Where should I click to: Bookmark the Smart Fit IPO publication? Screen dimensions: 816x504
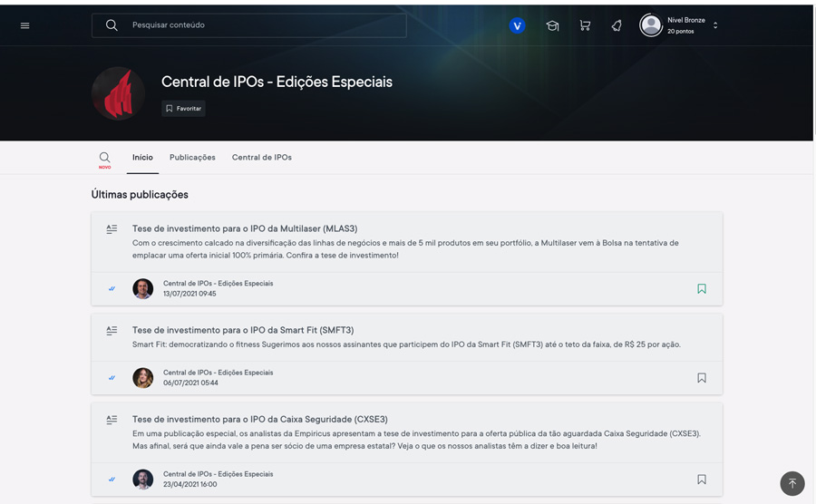pos(701,378)
